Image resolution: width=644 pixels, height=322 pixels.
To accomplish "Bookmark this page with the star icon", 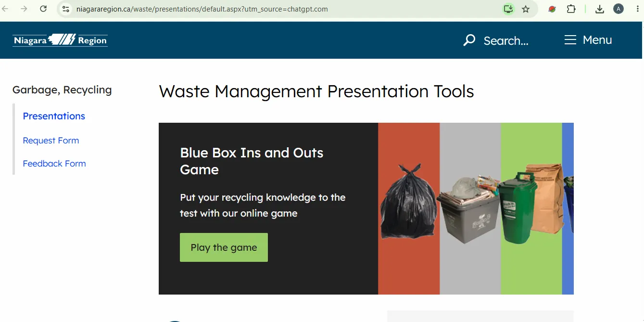I will click(x=526, y=9).
